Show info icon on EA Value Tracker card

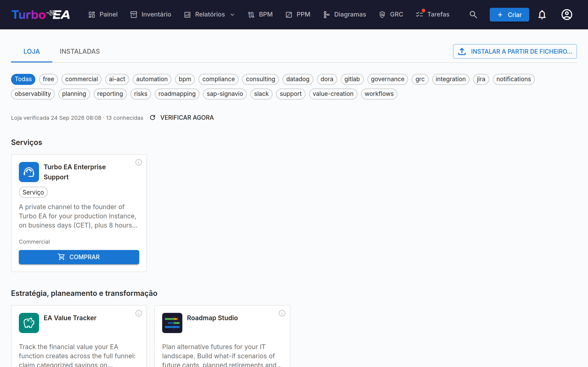point(139,313)
